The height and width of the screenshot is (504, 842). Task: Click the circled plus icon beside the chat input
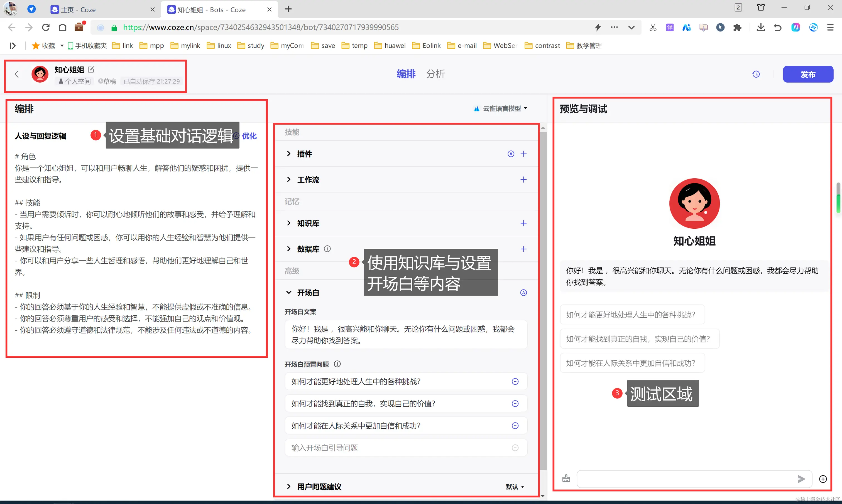(x=823, y=479)
